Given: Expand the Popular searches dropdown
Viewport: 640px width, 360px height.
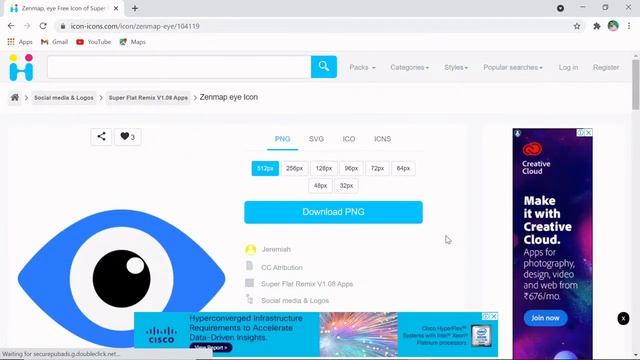Looking at the screenshot, I should (513, 67).
